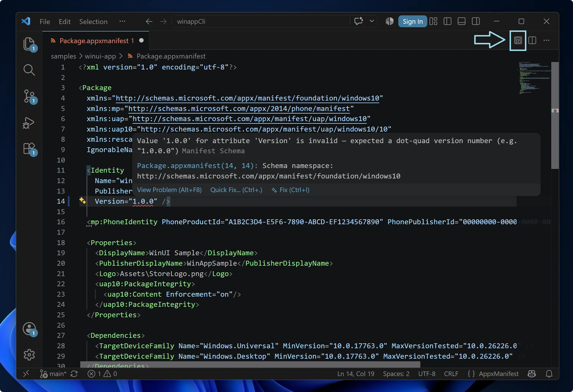Open the File menu
This screenshot has height=392, width=573.
(x=45, y=21)
